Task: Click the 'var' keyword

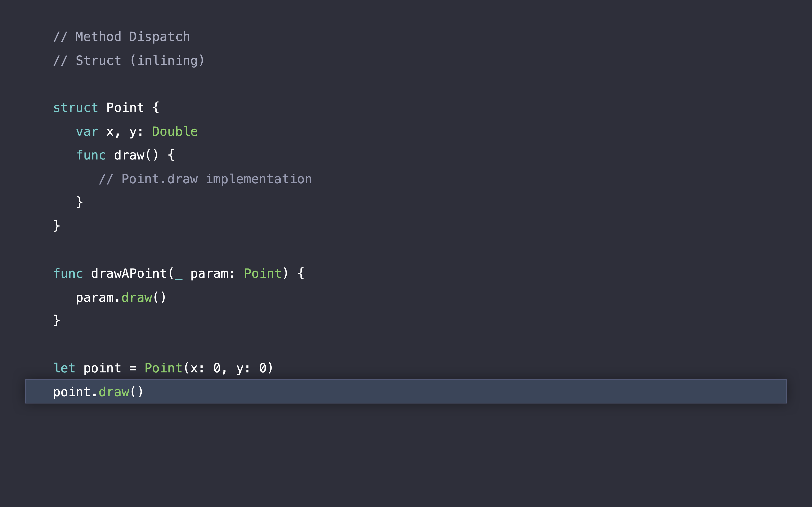Action: [87, 132]
